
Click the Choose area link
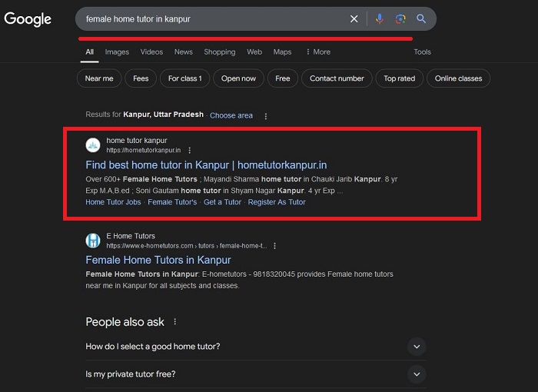click(231, 115)
